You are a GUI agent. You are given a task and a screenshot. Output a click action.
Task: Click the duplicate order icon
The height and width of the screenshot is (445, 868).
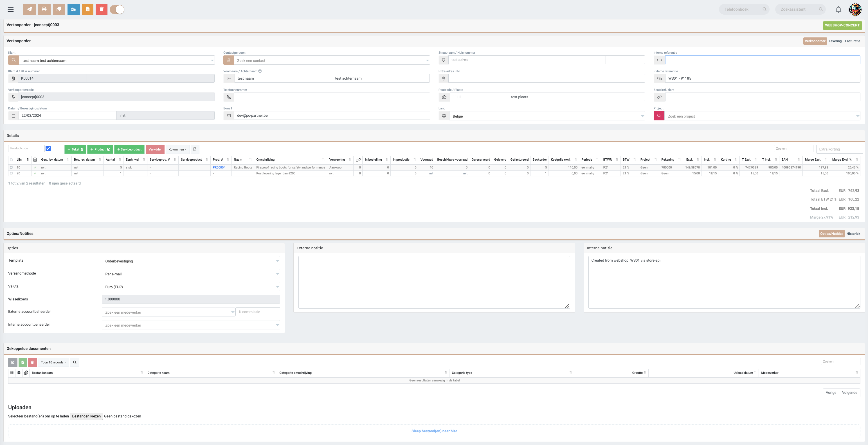click(59, 10)
